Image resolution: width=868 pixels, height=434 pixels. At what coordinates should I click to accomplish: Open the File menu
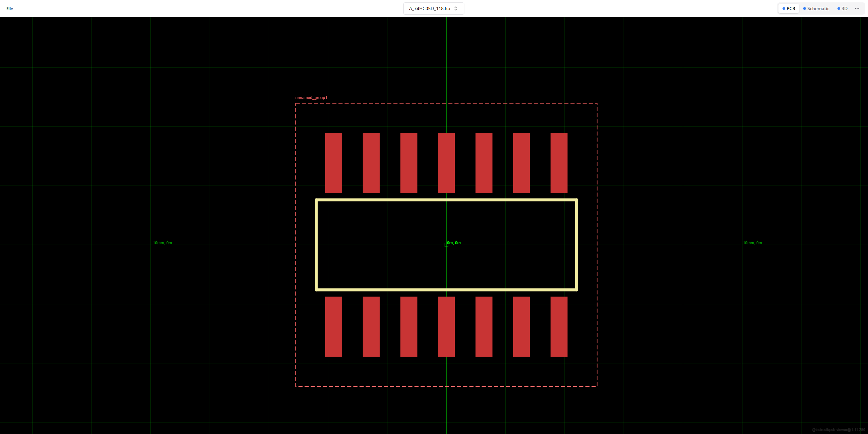(x=9, y=8)
